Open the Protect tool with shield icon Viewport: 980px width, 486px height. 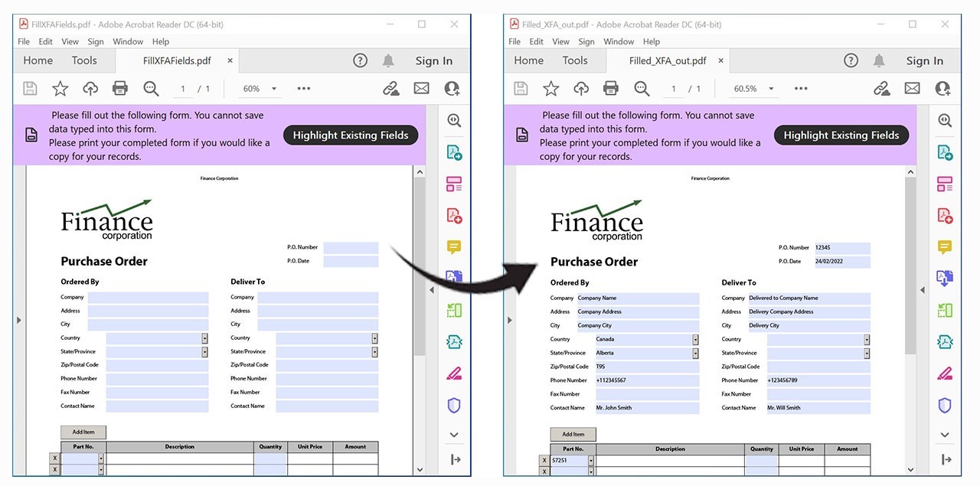(x=945, y=405)
